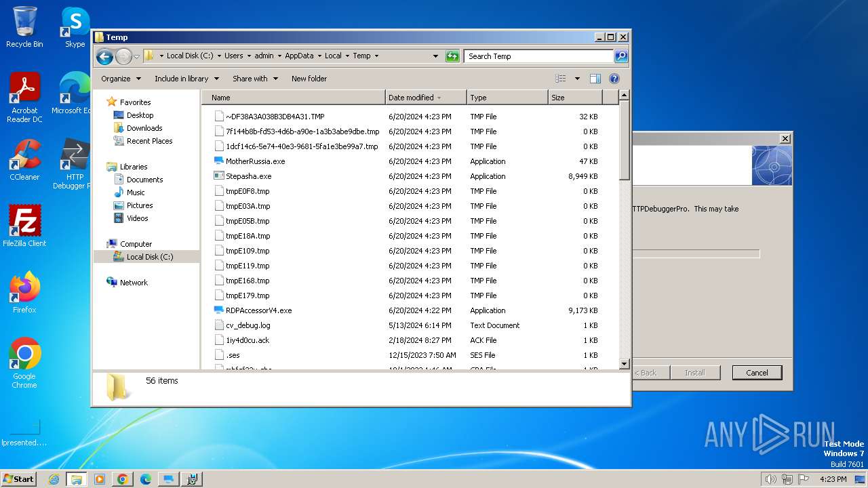Screen dimensions: 868x488
Task: Open Explorer help question mark
Action: coord(614,79)
